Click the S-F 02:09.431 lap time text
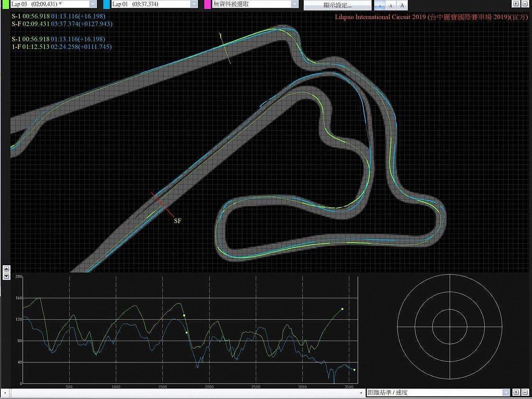The height and width of the screenshot is (399, 532). point(31,24)
